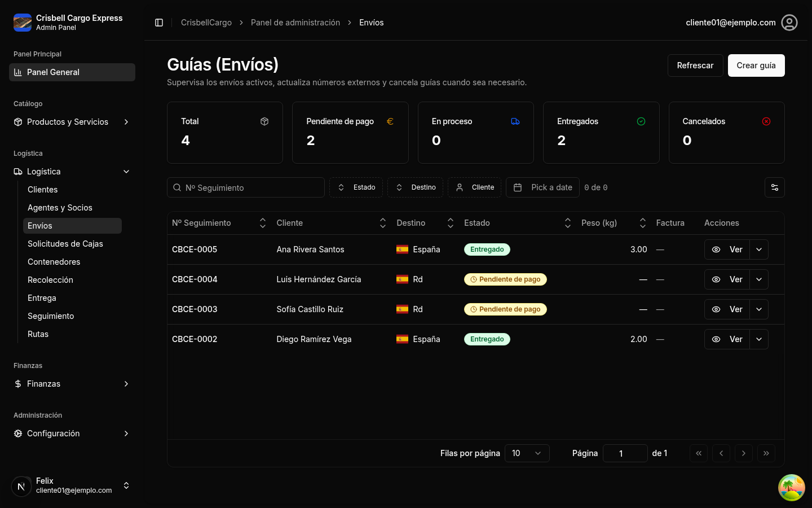Go to the next page arrow

click(743, 453)
